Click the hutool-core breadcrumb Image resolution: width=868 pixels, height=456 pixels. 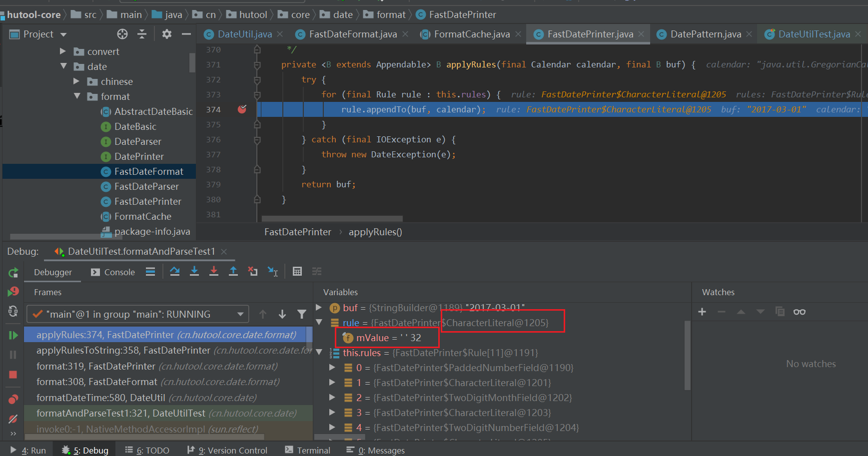(33, 14)
